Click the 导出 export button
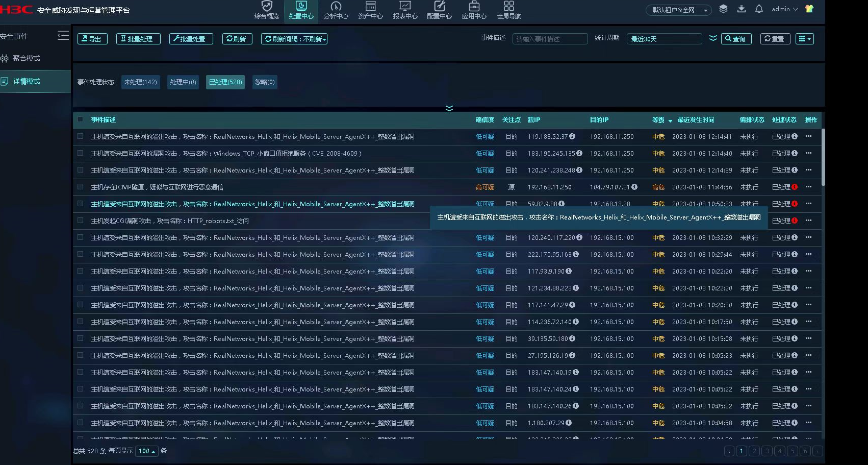The image size is (868, 465). click(92, 39)
